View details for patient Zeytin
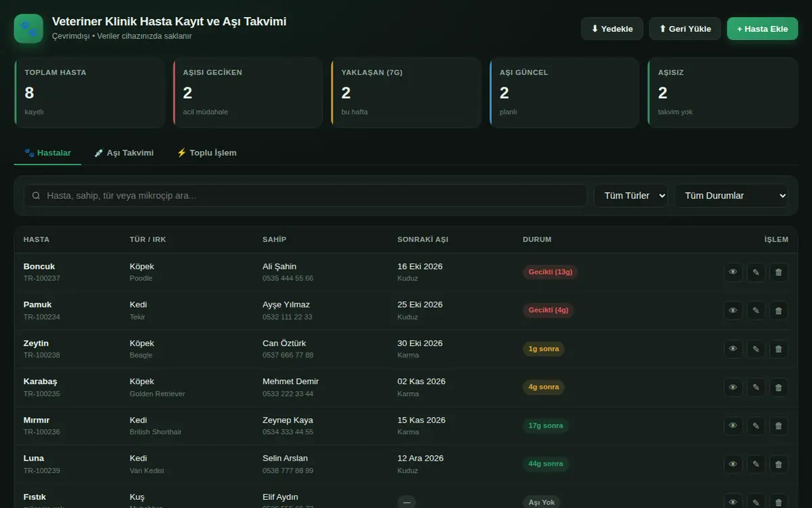This screenshot has width=812, height=508. pos(733,349)
